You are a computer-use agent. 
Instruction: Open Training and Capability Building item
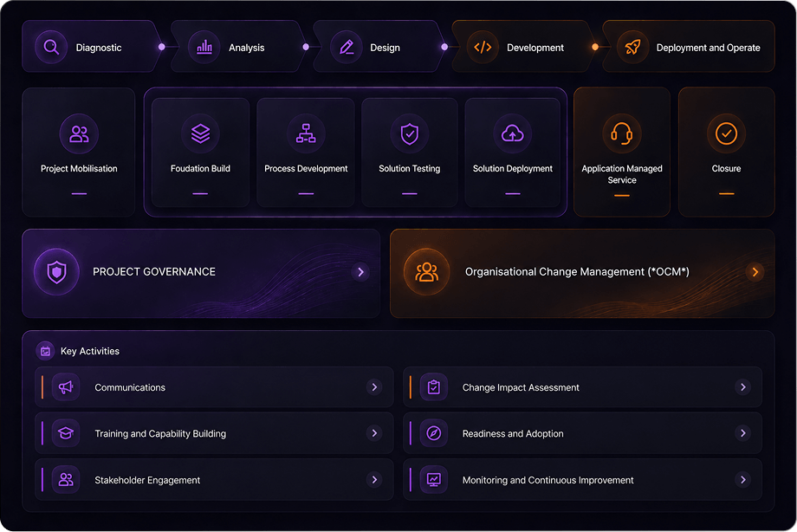click(214, 433)
